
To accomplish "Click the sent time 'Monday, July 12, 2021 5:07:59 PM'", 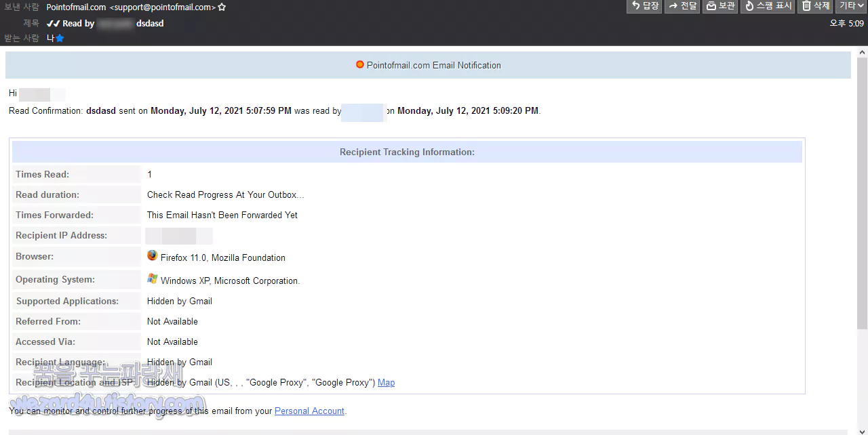I will 221,111.
